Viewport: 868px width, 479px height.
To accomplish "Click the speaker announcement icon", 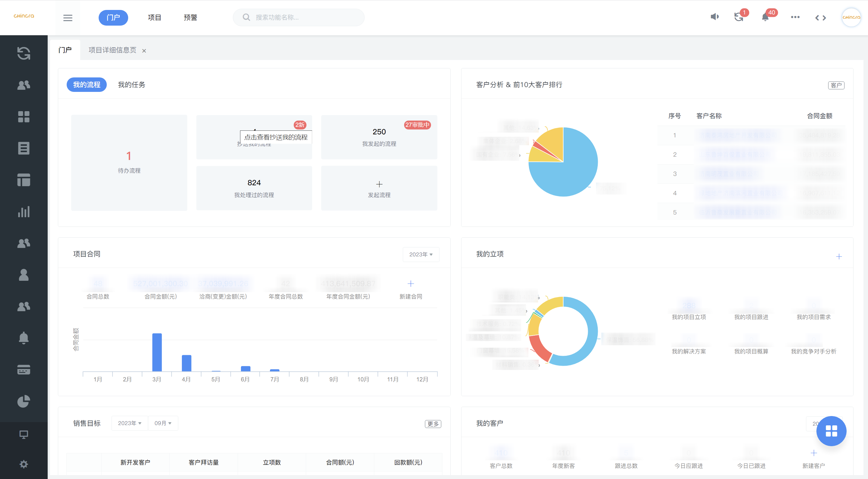I will coord(714,17).
